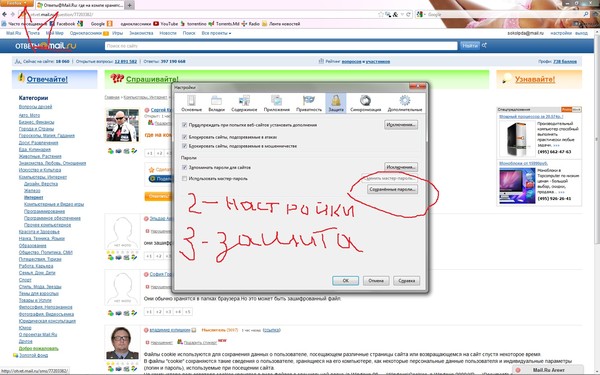600x375 pixels.
Task: Open the Спорт category
Action: tap(25, 280)
